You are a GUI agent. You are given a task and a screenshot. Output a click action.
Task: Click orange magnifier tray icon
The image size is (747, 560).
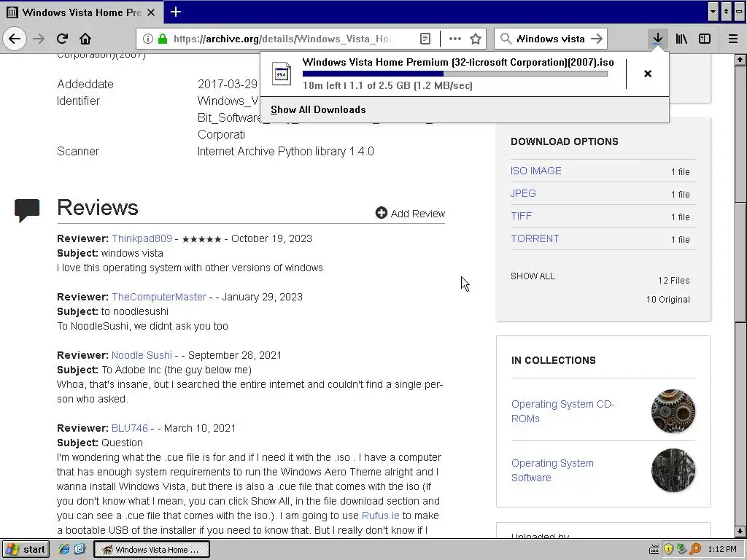pyautogui.click(x=695, y=550)
